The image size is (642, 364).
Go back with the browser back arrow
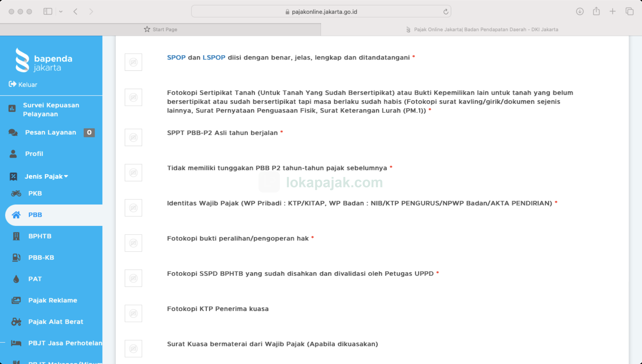[x=75, y=12]
